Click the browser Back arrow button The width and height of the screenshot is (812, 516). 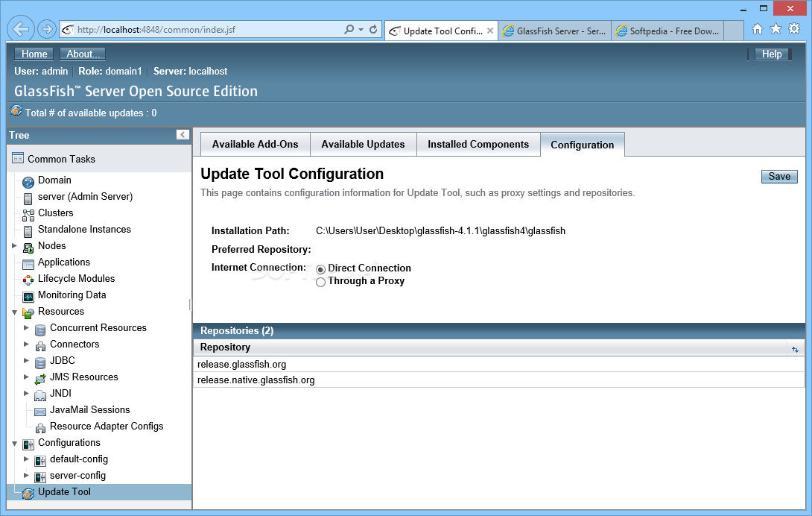(21, 29)
